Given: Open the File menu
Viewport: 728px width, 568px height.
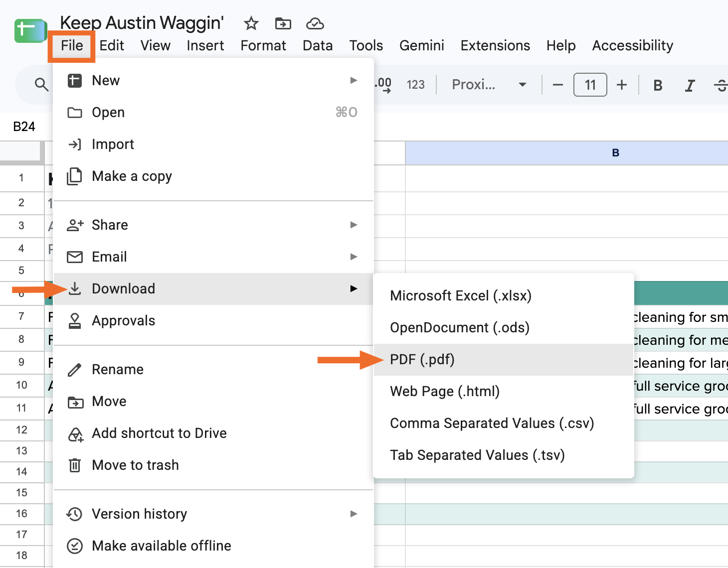Looking at the screenshot, I should [72, 46].
